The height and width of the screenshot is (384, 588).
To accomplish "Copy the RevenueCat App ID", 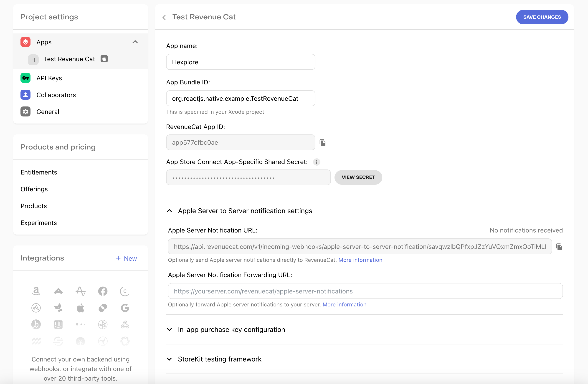I will coord(323,142).
